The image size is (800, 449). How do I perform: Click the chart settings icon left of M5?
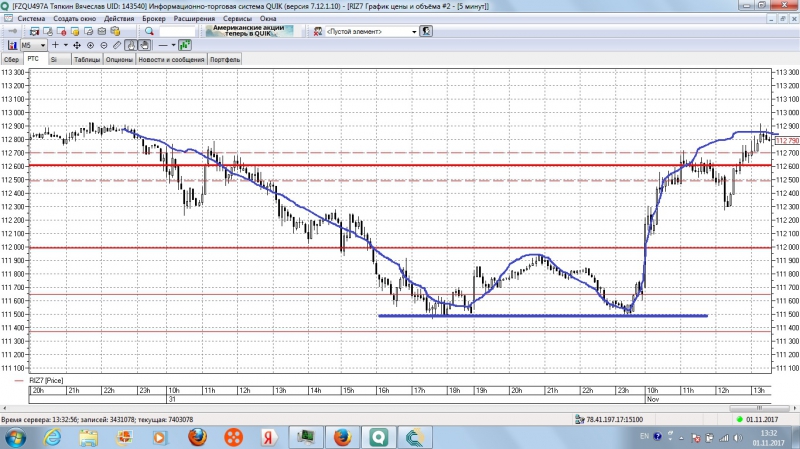pyautogui.click(x=12, y=45)
